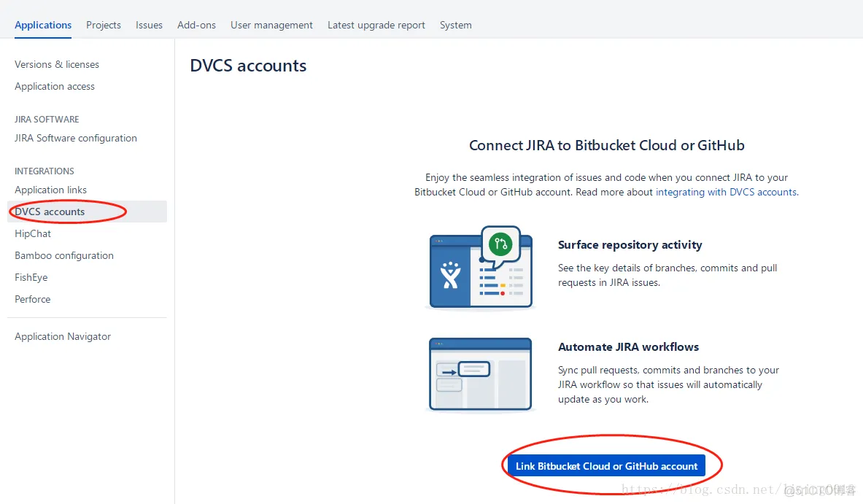View the Latest upgrade report tab
Viewport: 863px width, 504px height.
click(x=376, y=25)
